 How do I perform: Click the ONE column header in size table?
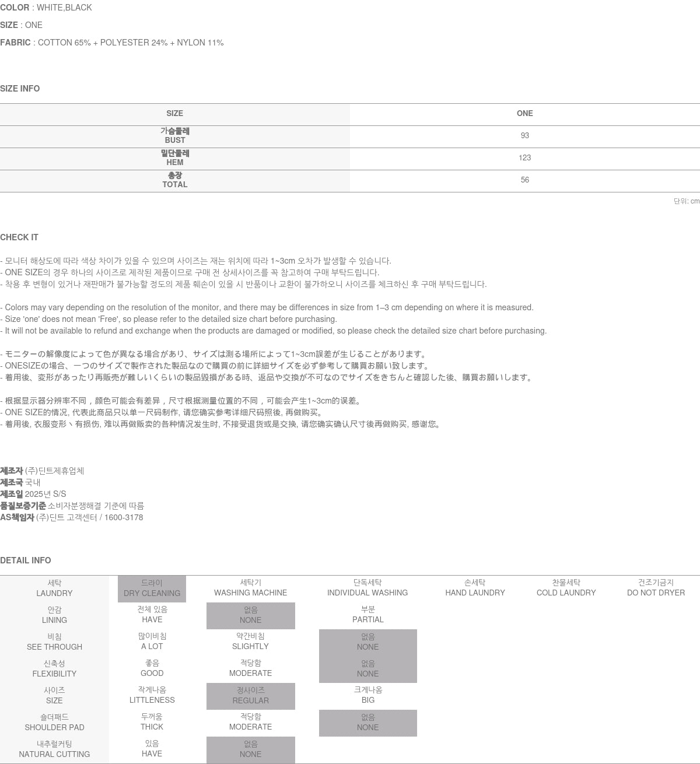pos(524,114)
